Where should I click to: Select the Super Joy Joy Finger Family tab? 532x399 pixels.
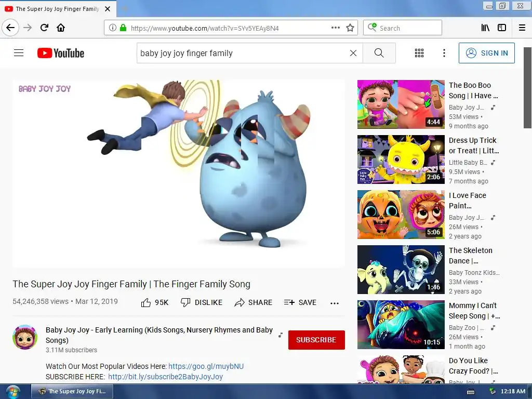[x=58, y=9]
